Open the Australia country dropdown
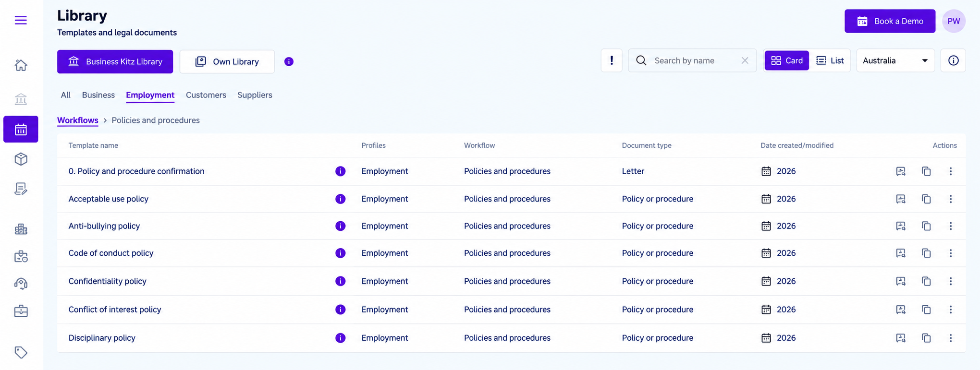The image size is (980, 370). point(895,60)
